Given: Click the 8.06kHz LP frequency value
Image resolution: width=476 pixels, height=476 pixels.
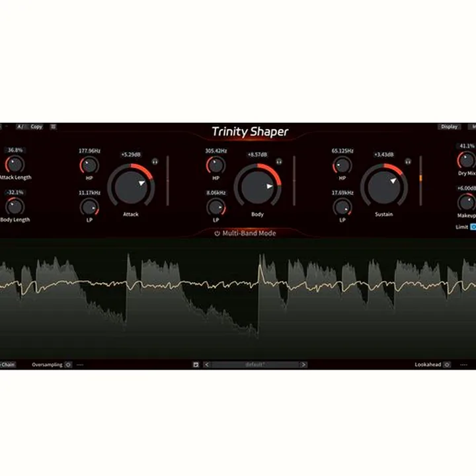Looking at the screenshot, I should click(x=216, y=193).
